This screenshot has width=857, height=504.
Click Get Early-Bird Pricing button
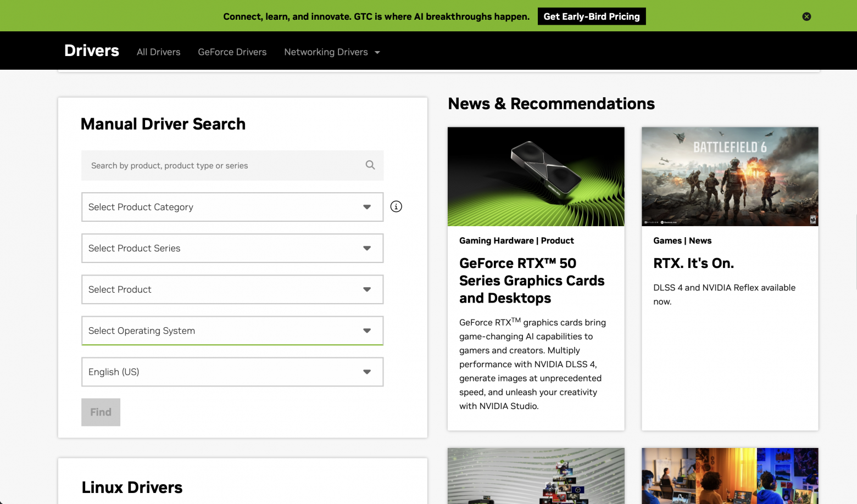coord(591,16)
